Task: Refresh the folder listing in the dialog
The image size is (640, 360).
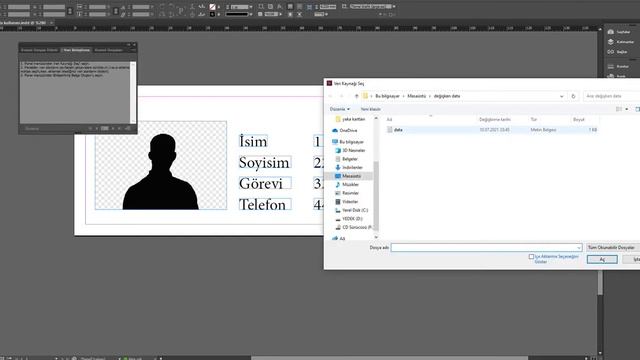Action: (573, 96)
